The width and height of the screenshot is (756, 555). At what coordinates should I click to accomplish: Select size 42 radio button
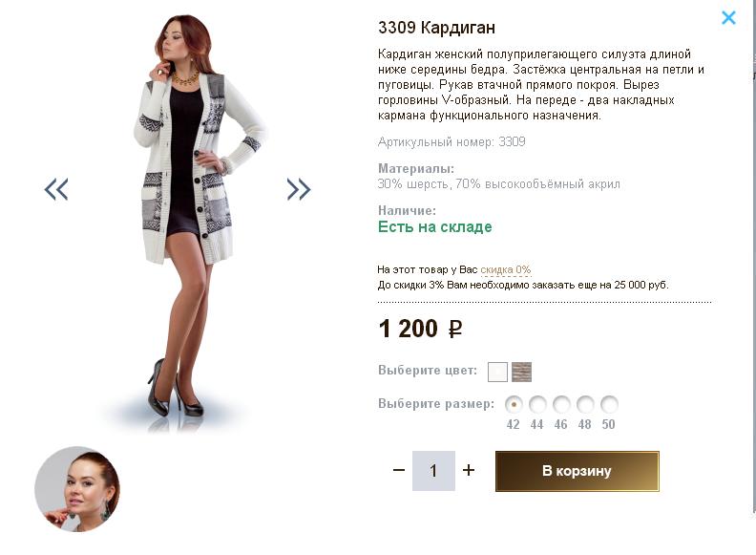point(514,404)
